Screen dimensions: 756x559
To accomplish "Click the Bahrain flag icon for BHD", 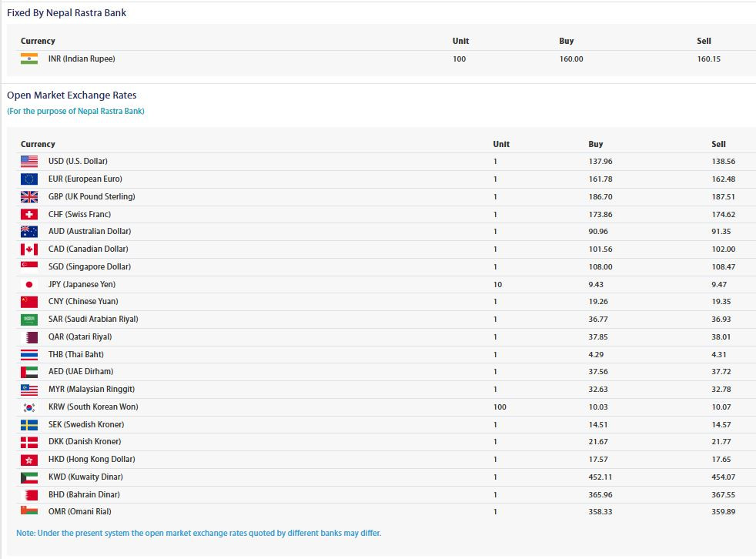I will point(29,495).
